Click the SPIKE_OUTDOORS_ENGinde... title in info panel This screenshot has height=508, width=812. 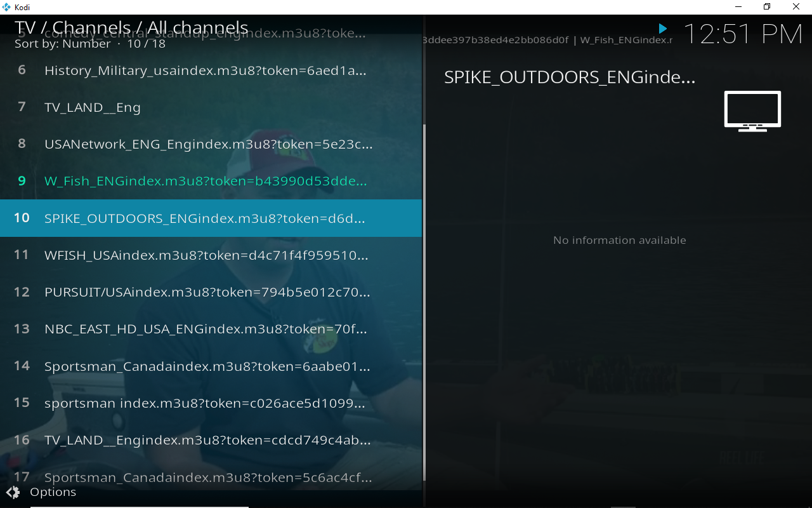tap(570, 77)
